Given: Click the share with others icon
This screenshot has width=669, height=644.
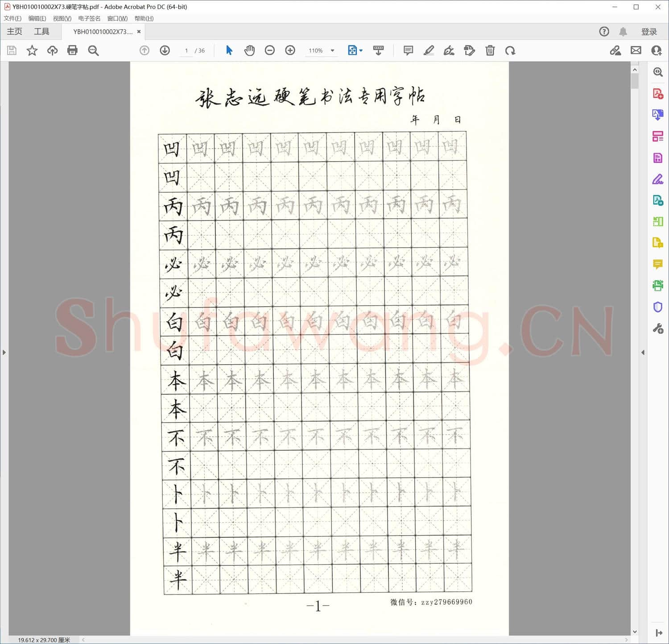Looking at the screenshot, I should pyautogui.click(x=657, y=50).
